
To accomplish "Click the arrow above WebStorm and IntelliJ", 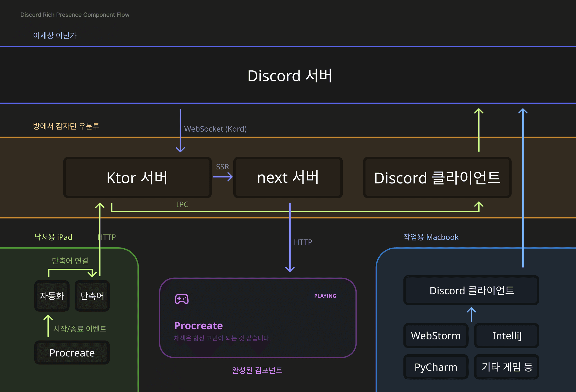I will [x=471, y=314].
